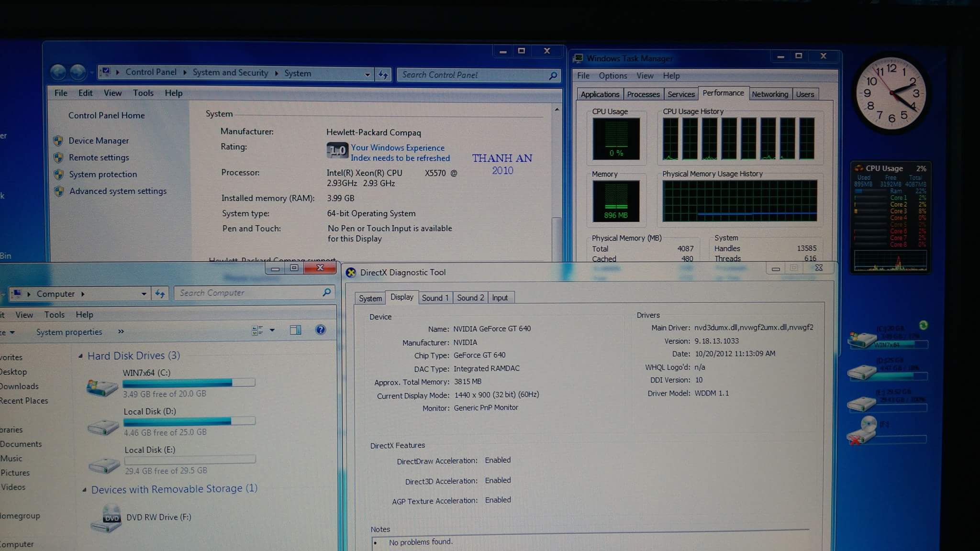The height and width of the screenshot is (551, 980).
Task: Click Local Disk (D:) usage bar
Action: coord(189,421)
